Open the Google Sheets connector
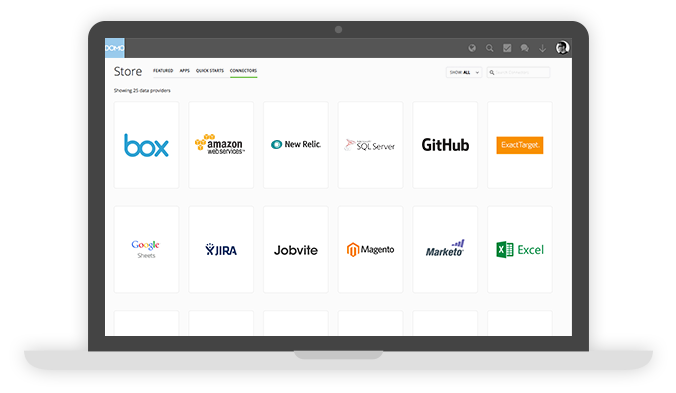 tap(146, 250)
